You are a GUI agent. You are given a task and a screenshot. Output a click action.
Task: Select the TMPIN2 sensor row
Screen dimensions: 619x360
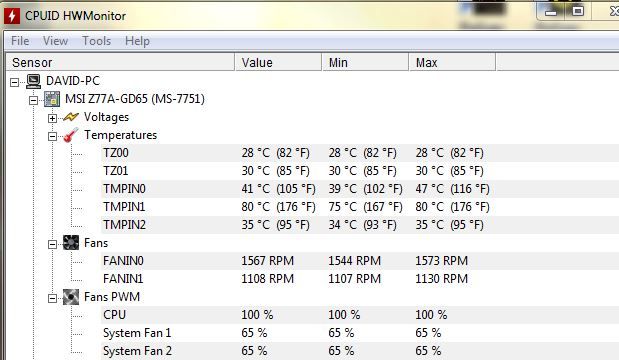[360, 225]
